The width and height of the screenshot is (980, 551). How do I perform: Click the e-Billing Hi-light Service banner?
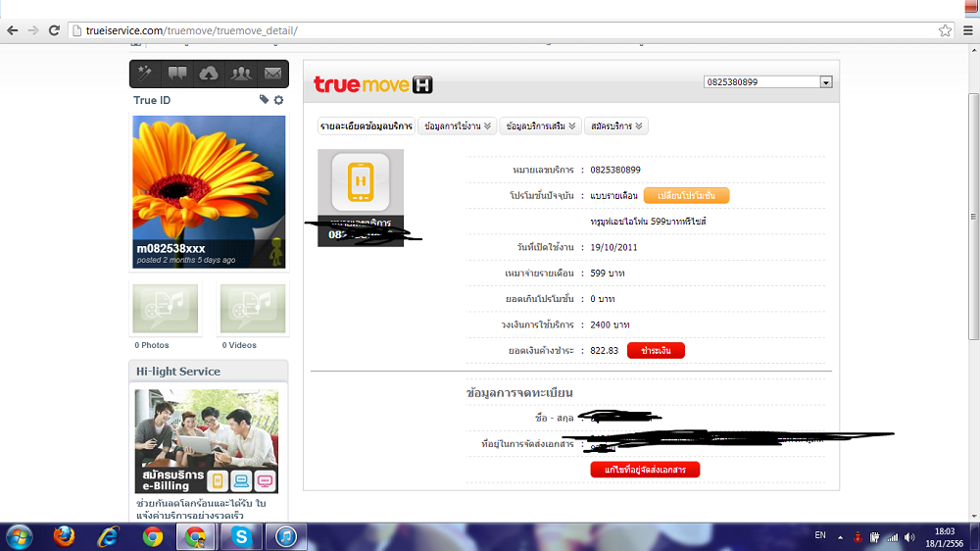click(x=206, y=441)
